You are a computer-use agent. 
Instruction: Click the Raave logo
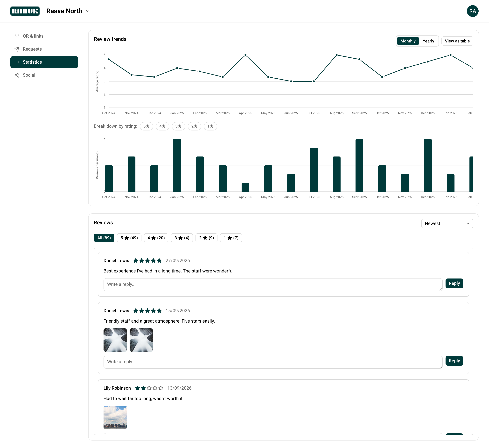[25, 11]
